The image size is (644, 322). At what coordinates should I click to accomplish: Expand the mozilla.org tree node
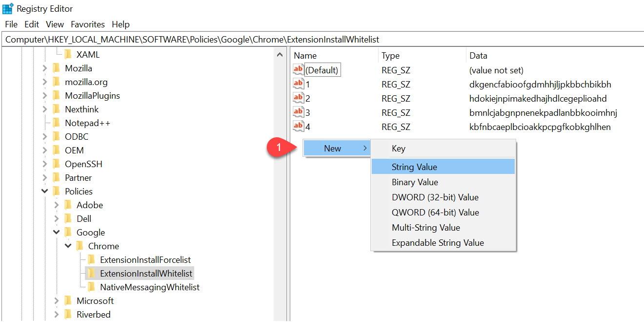(x=45, y=82)
